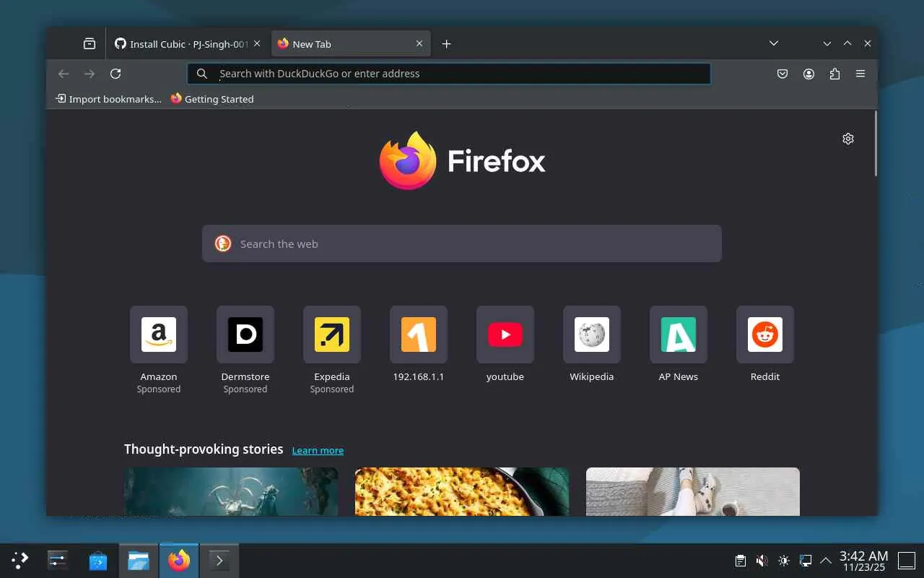Open Firefox View from the tab bar
Screen dimensions: 924x578
click(90, 44)
